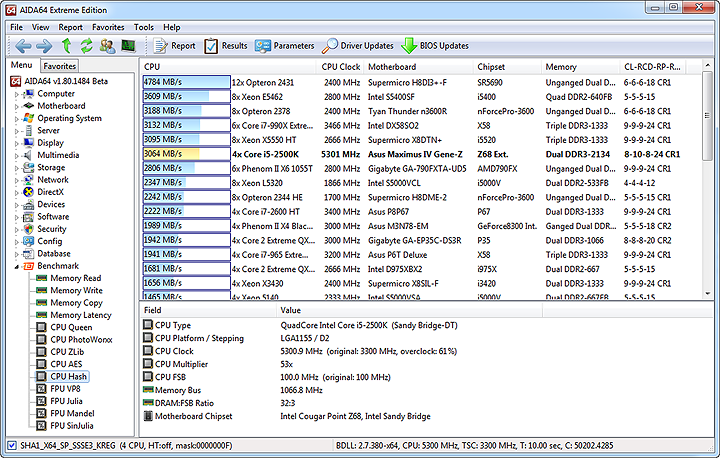Click the 3064 MB/s yellow result bar

pos(186,154)
